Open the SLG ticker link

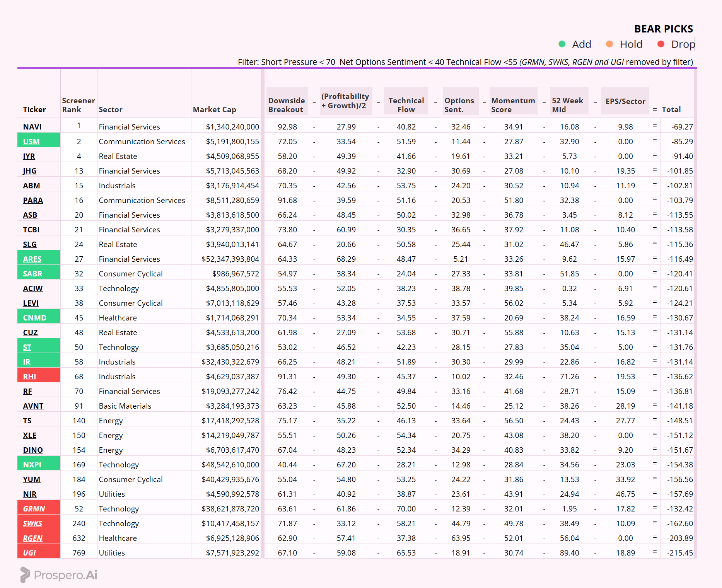[30, 244]
